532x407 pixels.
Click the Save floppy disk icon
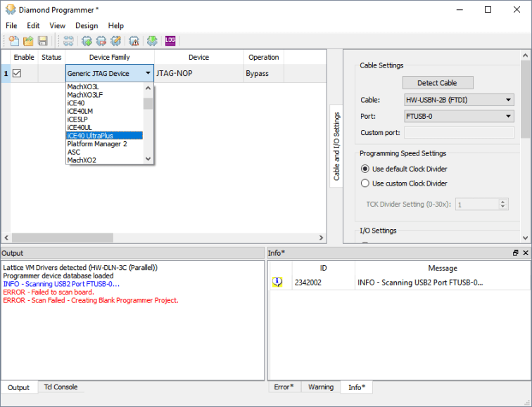[x=42, y=41]
